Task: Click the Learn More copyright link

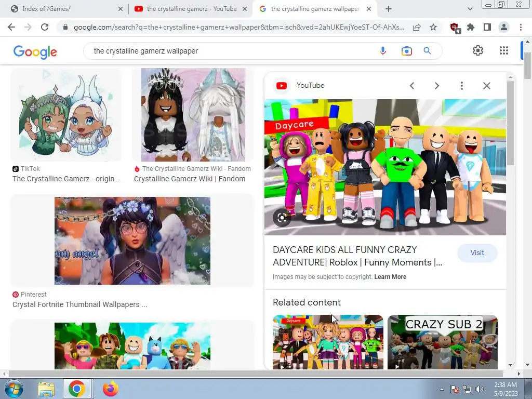Action: click(x=390, y=277)
